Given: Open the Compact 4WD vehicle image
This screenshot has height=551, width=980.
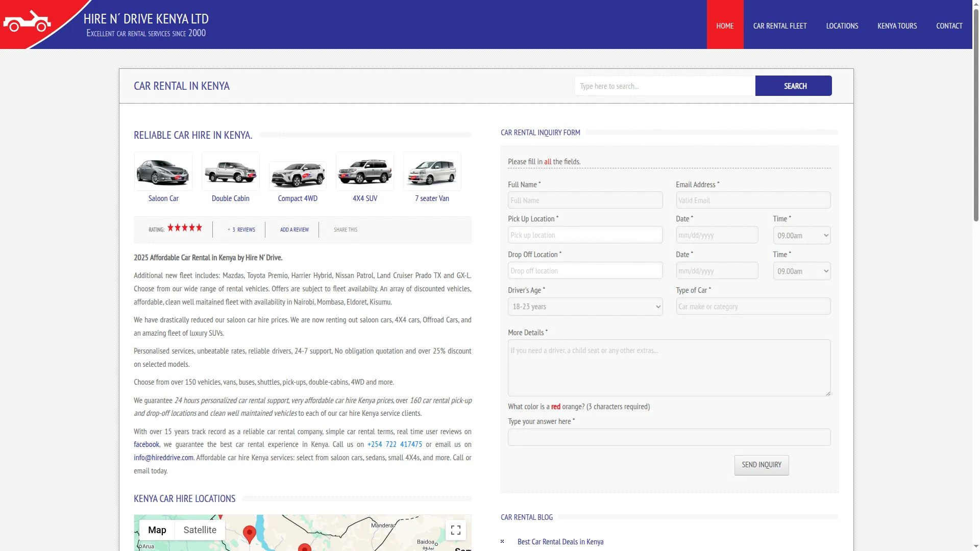Looking at the screenshot, I should (x=298, y=175).
